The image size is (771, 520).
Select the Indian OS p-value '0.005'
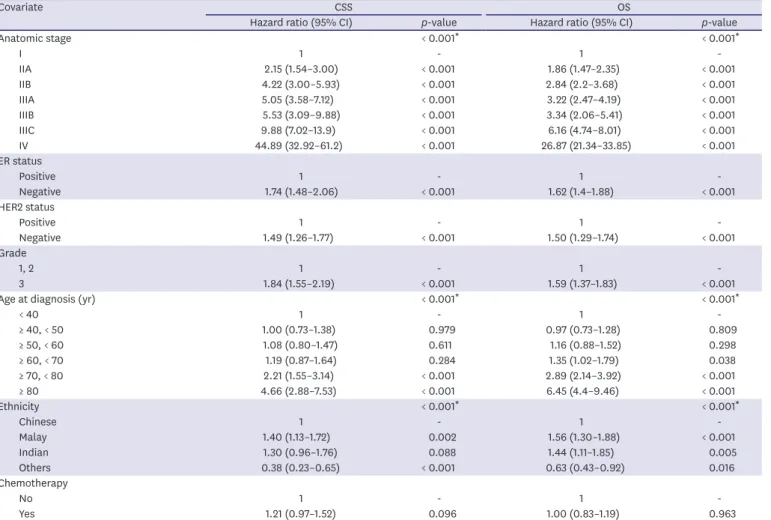(722, 452)
